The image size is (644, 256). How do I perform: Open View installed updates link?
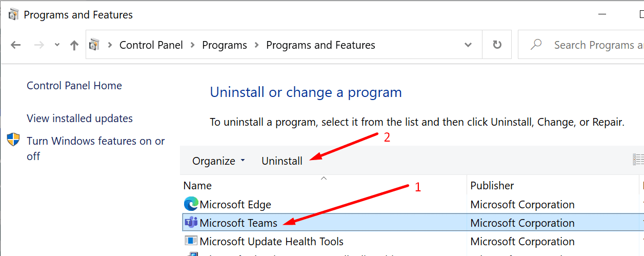[79, 119]
